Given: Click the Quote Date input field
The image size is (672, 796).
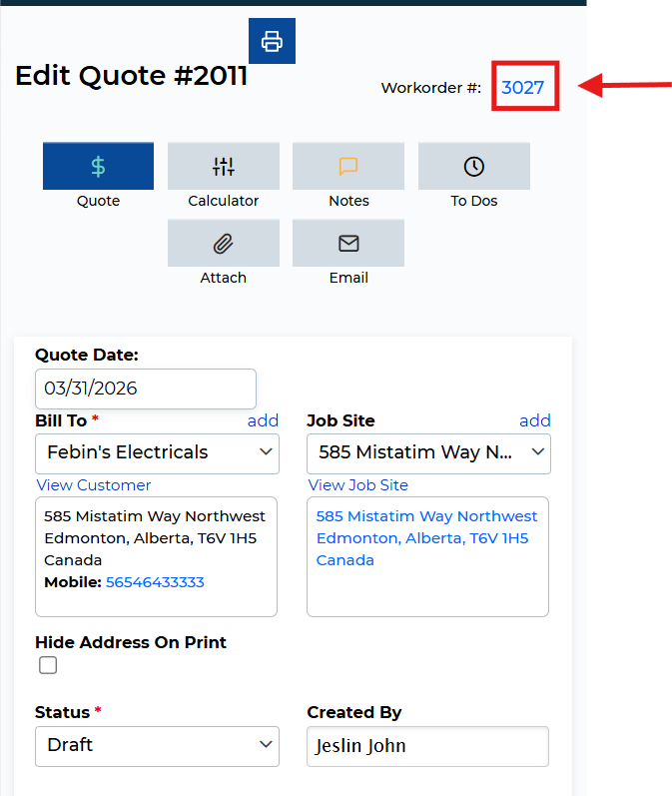Looking at the screenshot, I should [x=145, y=389].
